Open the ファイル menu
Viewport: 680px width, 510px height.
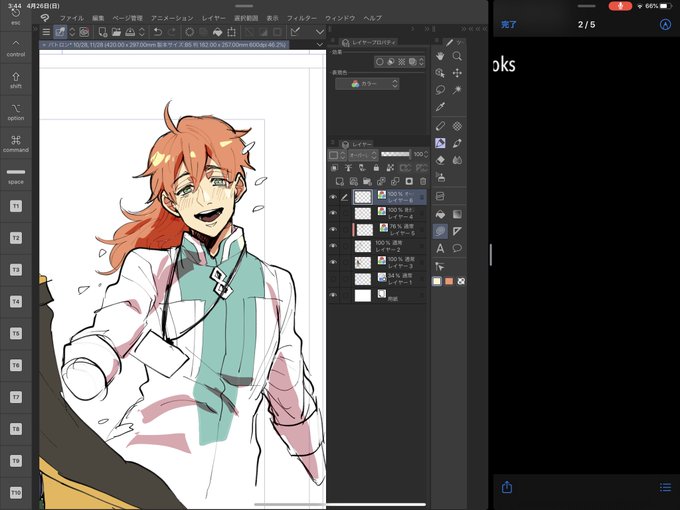(x=72, y=18)
